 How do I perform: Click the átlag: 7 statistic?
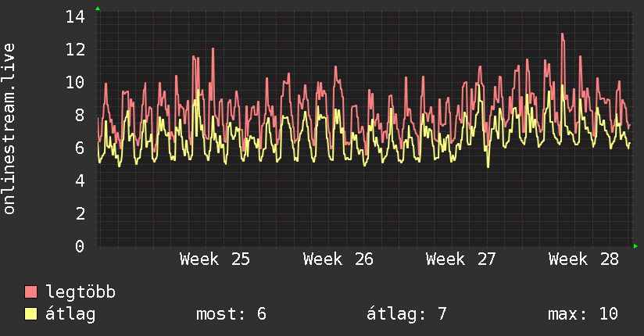coord(406,314)
